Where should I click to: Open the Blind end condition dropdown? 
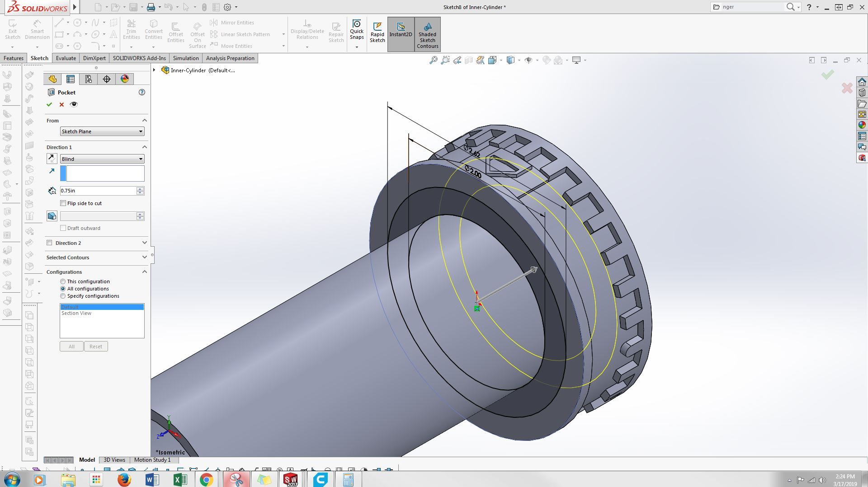102,159
